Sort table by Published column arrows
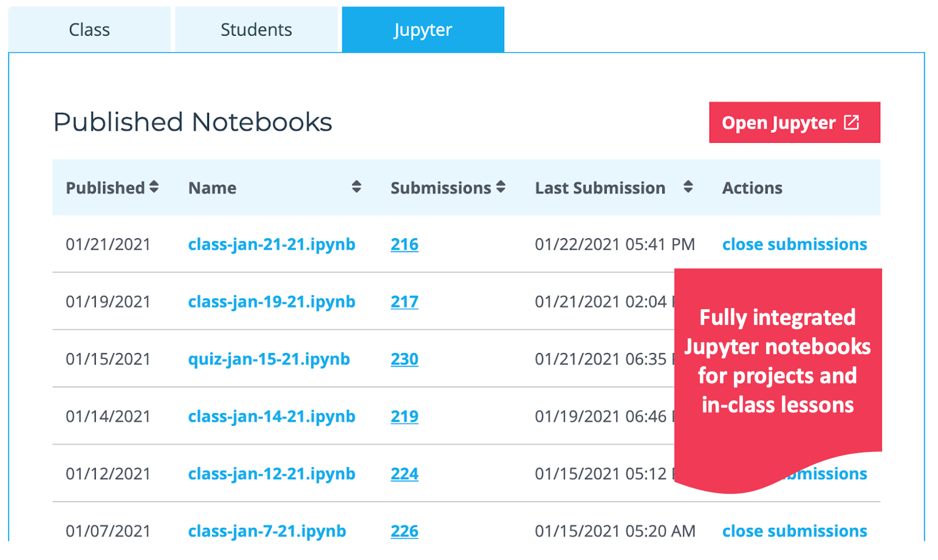Viewport: 938px width, 560px height. 154,187
